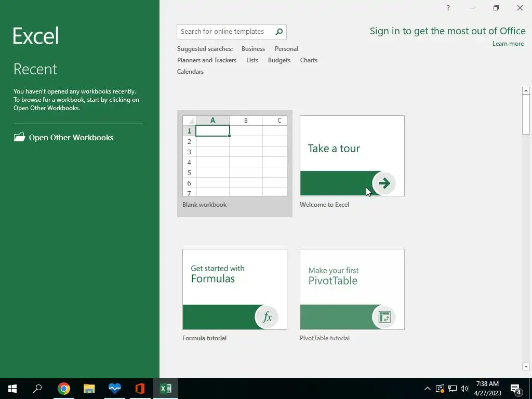
Task: Open the Blank workbook thumbnail
Action: (235, 156)
